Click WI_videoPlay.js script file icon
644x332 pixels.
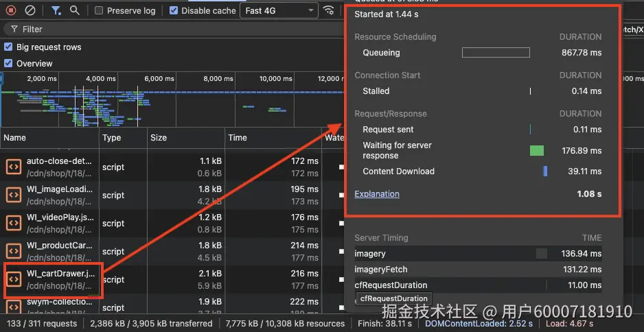coord(14,223)
